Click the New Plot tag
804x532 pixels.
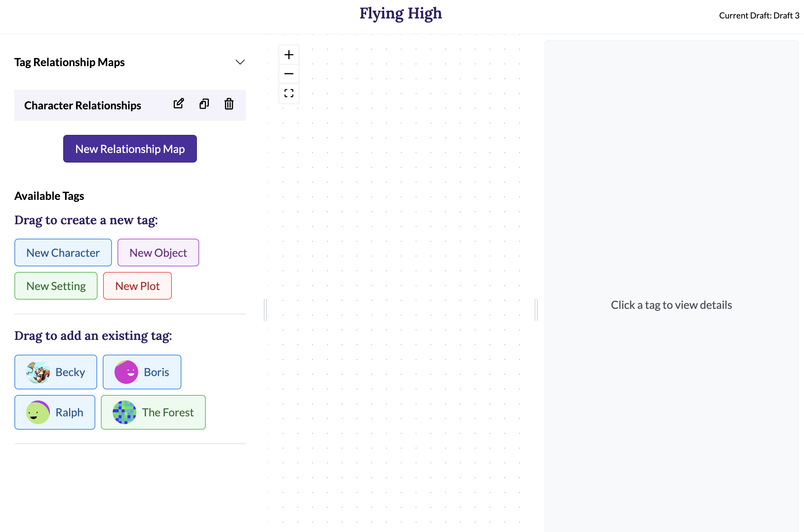137,286
